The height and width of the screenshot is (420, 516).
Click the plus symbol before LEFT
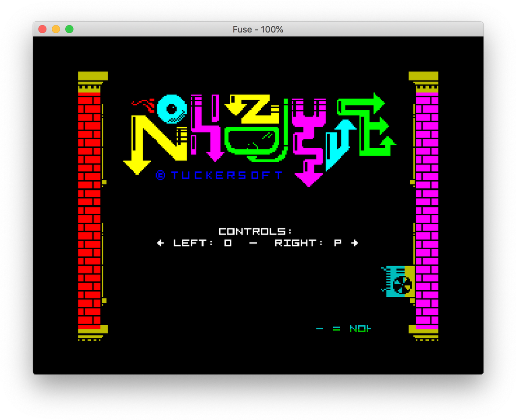pos(160,243)
